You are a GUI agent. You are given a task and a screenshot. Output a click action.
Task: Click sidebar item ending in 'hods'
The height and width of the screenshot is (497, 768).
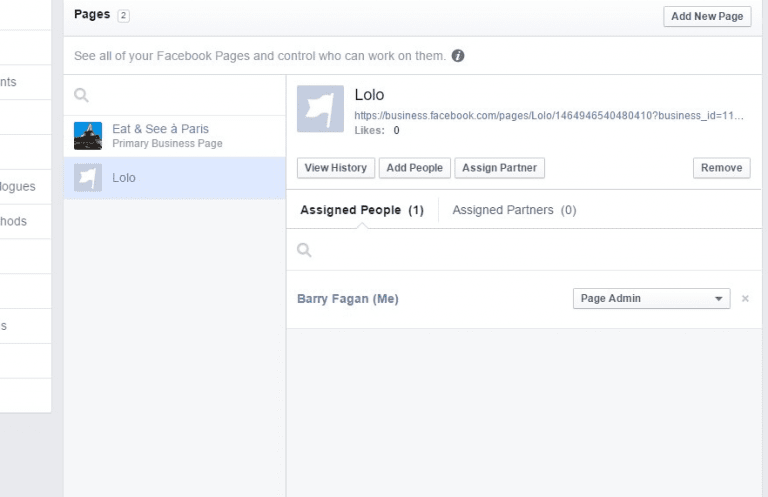click(x=25, y=221)
